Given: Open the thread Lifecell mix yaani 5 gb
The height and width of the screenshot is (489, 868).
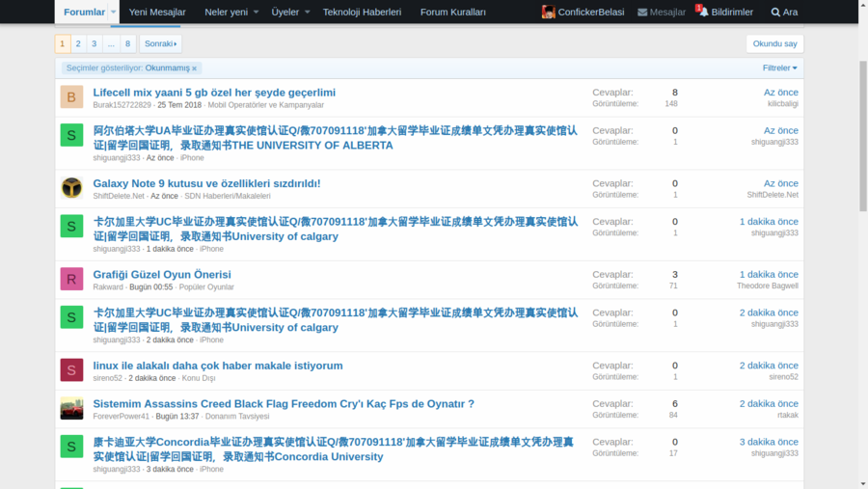Looking at the screenshot, I should click(214, 93).
